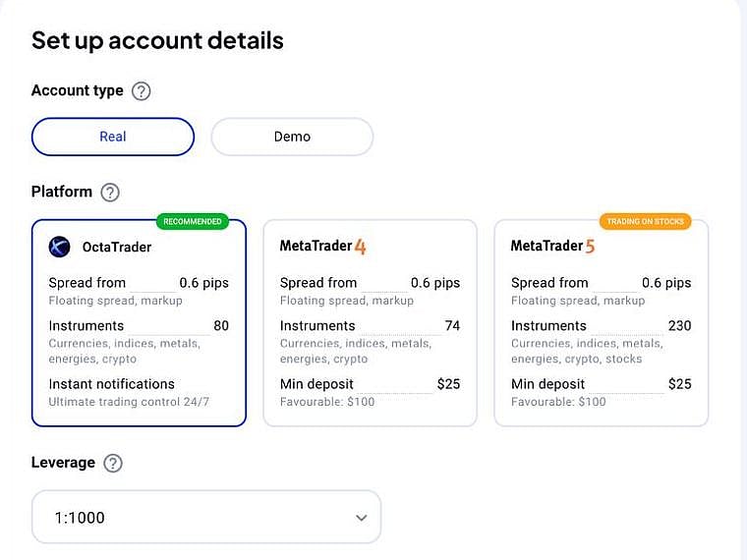Open the Platform help question mark
The width and height of the screenshot is (747, 560).
110,193
